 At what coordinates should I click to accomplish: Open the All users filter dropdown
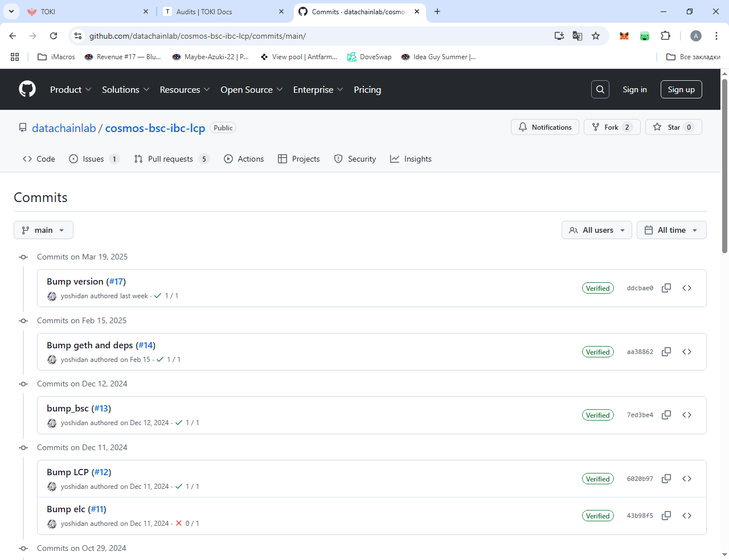click(x=596, y=230)
